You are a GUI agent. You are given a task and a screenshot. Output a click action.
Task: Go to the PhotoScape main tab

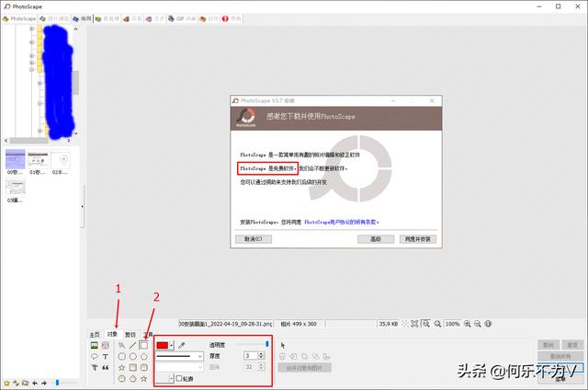[19, 18]
